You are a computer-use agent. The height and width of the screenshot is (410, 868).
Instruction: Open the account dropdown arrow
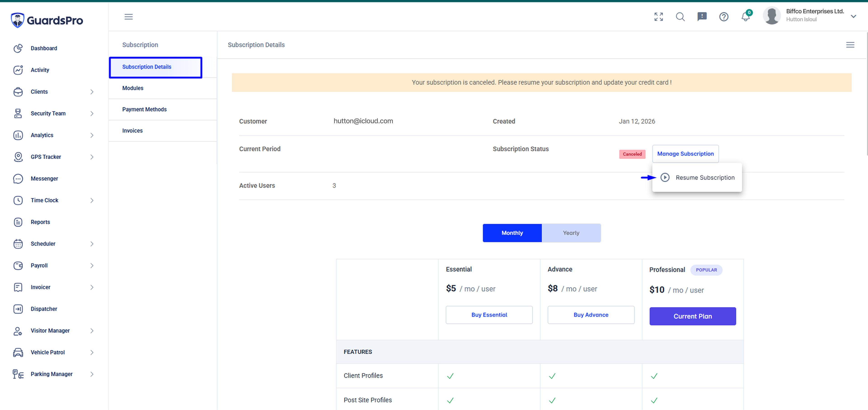[x=854, y=16]
